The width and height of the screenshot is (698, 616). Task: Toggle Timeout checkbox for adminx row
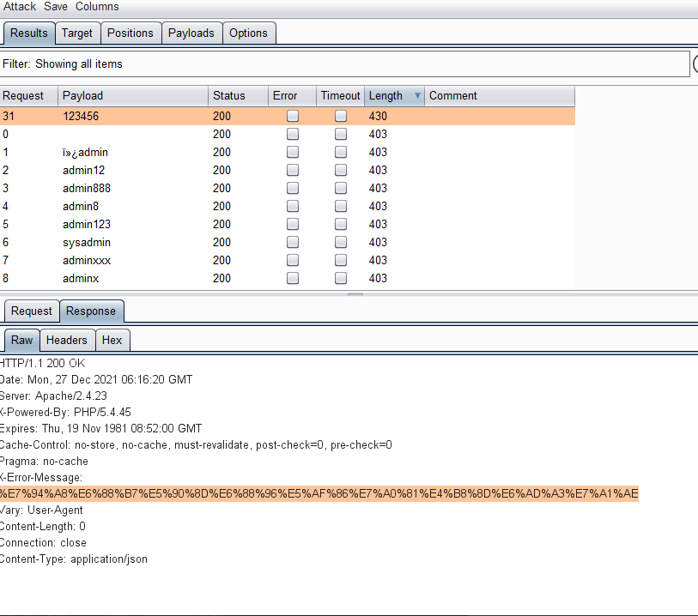point(341,278)
